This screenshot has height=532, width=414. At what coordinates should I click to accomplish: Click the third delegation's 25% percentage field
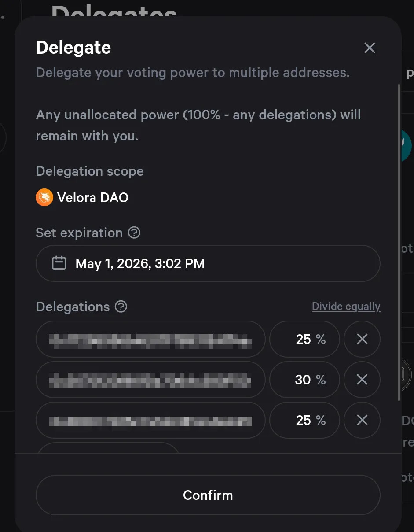(x=304, y=420)
